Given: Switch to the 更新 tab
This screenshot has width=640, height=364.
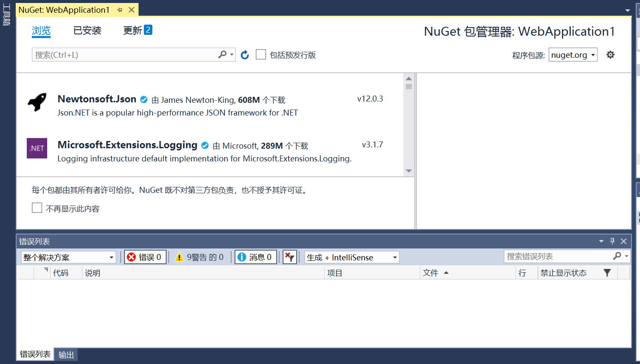Looking at the screenshot, I should click(133, 31).
